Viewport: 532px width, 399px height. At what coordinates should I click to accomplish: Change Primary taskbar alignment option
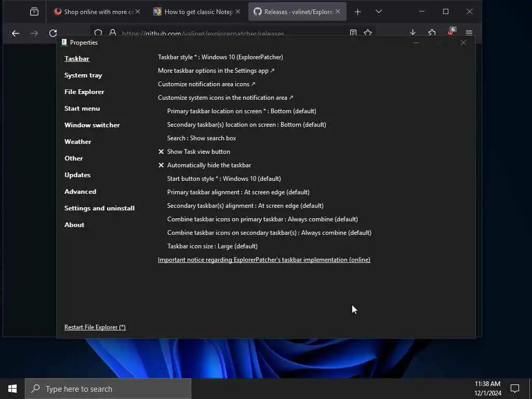(x=238, y=192)
